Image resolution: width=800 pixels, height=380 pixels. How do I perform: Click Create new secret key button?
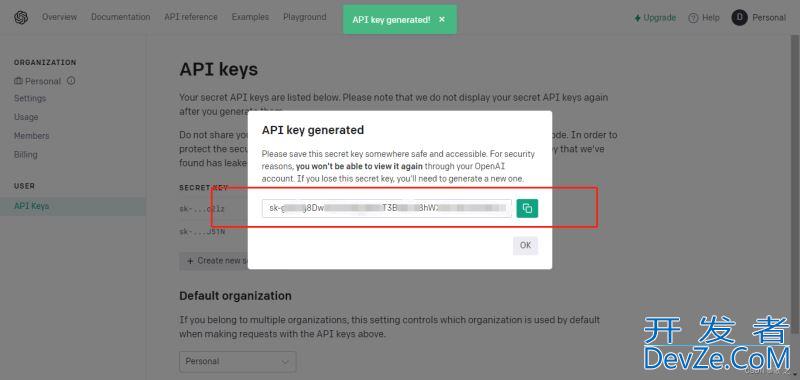pos(214,261)
